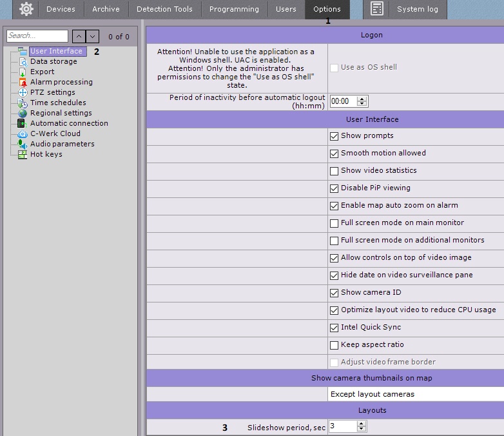Enable Show video statistics checkbox
Image resolution: width=504 pixels, height=436 pixels.
pos(334,171)
